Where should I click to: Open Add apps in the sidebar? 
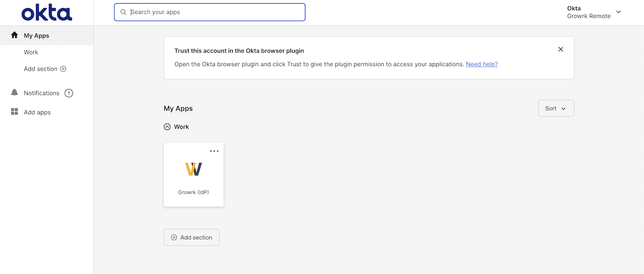pos(37,112)
